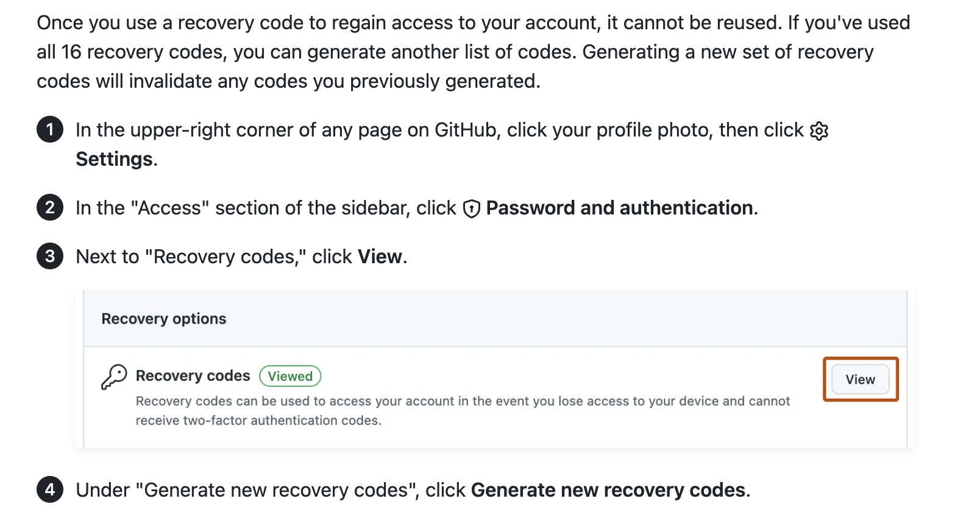Click the numbered circle for step 2
This screenshot has height=518, width=980.
[x=50, y=208]
